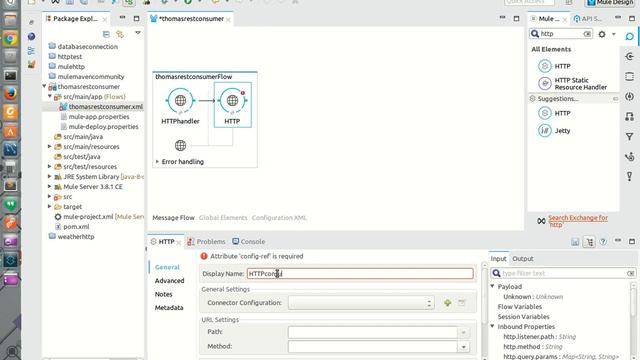Expand the target folder
This screenshot has width=640, height=360.
click(x=50, y=206)
